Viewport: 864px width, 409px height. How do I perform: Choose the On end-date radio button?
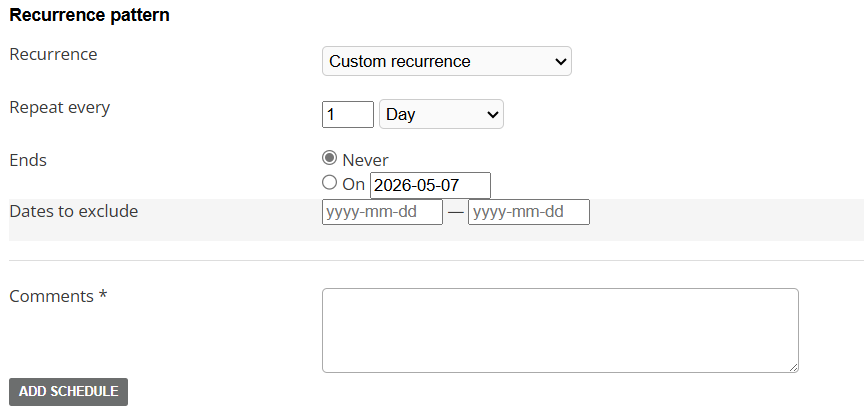(x=330, y=183)
